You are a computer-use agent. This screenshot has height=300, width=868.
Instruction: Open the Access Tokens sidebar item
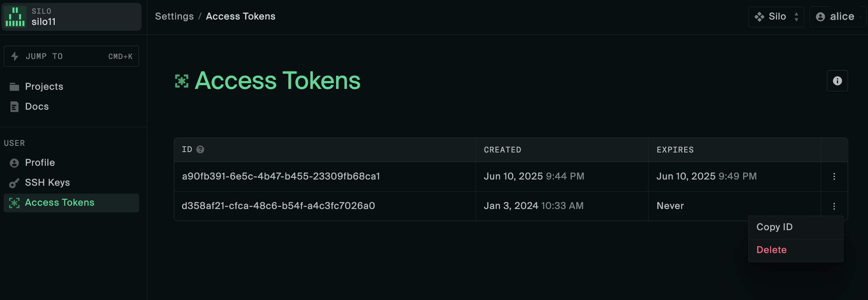(59, 203)
